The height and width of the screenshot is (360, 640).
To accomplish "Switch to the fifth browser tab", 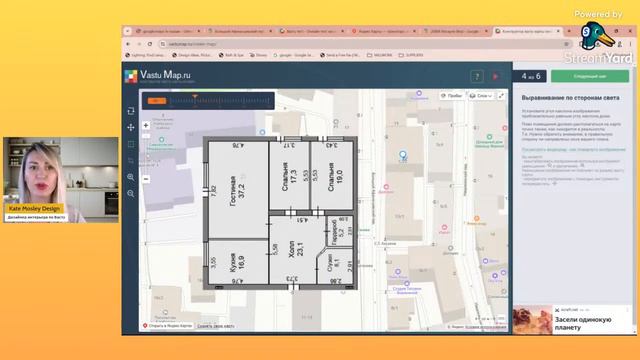I will click(x=455, y=31).
